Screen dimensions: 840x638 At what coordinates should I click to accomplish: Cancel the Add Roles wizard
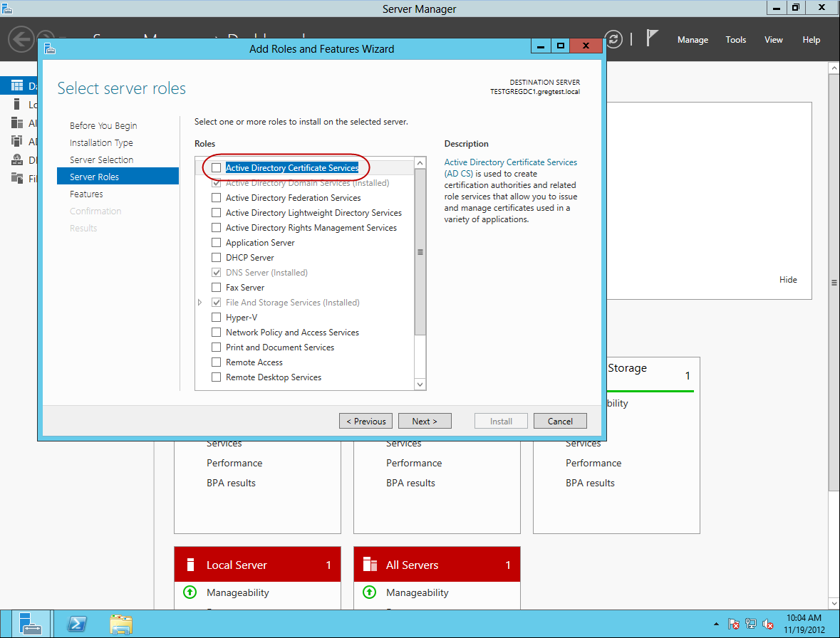(560, 421)
